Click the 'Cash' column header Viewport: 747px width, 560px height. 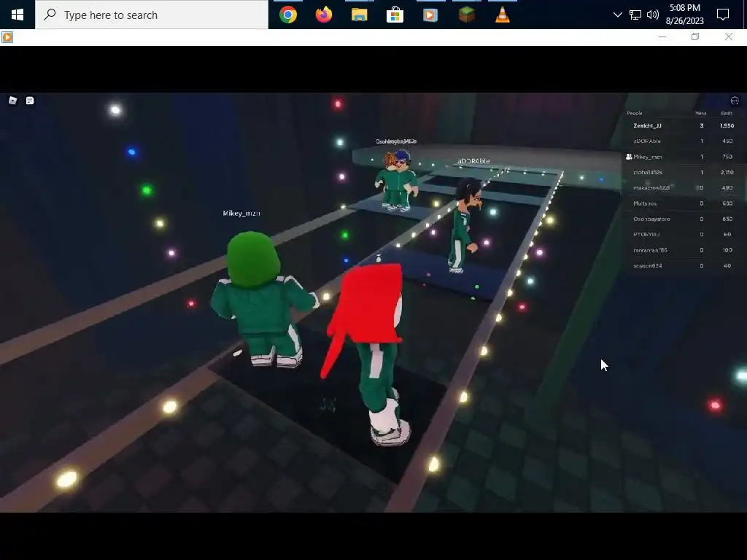point(727,113)
